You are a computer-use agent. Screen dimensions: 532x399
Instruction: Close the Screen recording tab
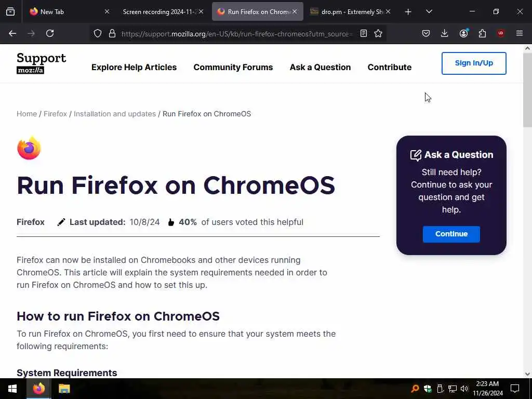[201, 11]
